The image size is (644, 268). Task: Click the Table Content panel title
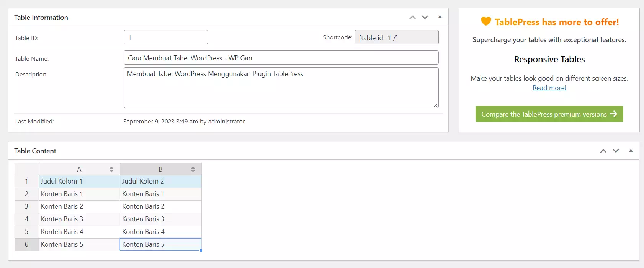[35, 151]
